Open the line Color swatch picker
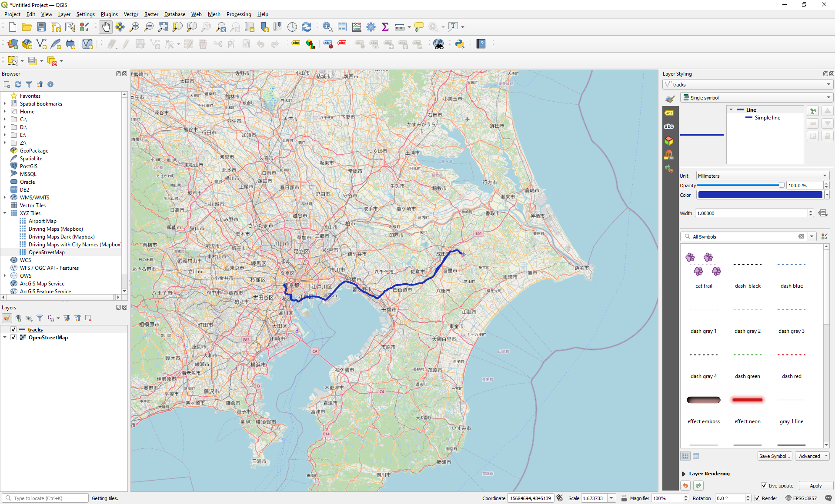This screenshot has width=835, height=504. 760,195
